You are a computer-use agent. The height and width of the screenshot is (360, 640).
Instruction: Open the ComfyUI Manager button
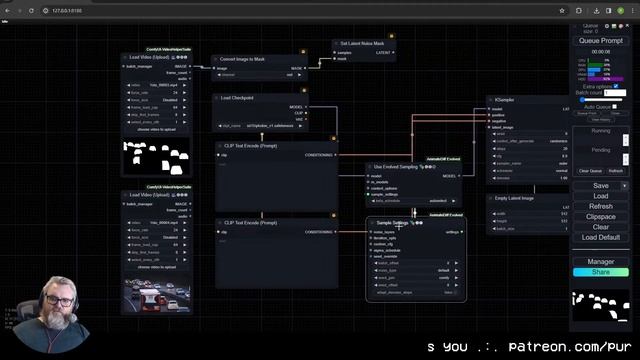[601, 262]
